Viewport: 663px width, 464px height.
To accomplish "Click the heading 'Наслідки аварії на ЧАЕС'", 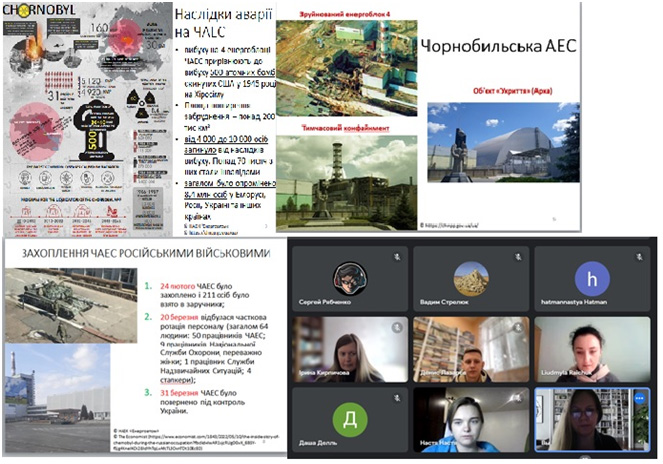I will click(x=223, y=23).
